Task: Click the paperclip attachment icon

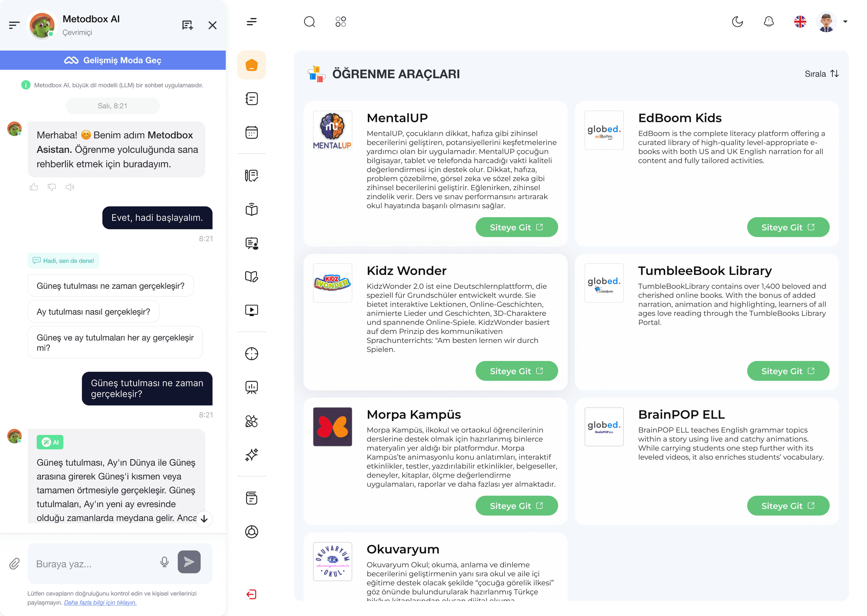Action: click(14, 564)
